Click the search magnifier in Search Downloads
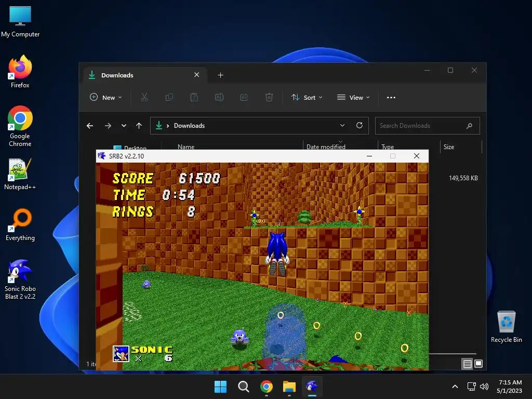This screenshot has width=532, height=399. click(469, 126)
